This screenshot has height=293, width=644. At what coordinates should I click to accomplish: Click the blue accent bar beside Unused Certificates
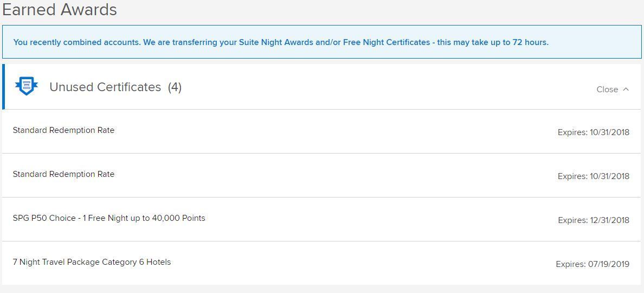coord(3,87)
